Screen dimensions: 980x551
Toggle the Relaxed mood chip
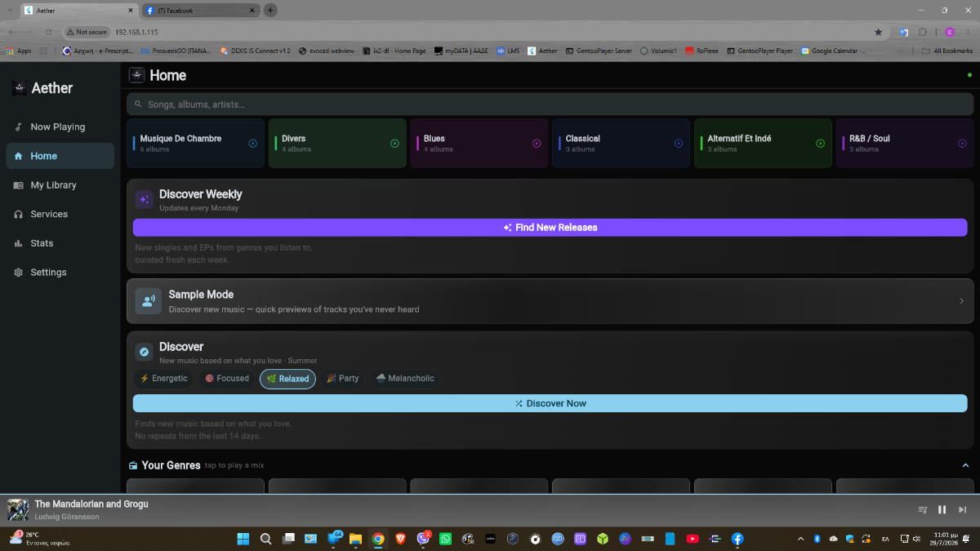point(287,379)
